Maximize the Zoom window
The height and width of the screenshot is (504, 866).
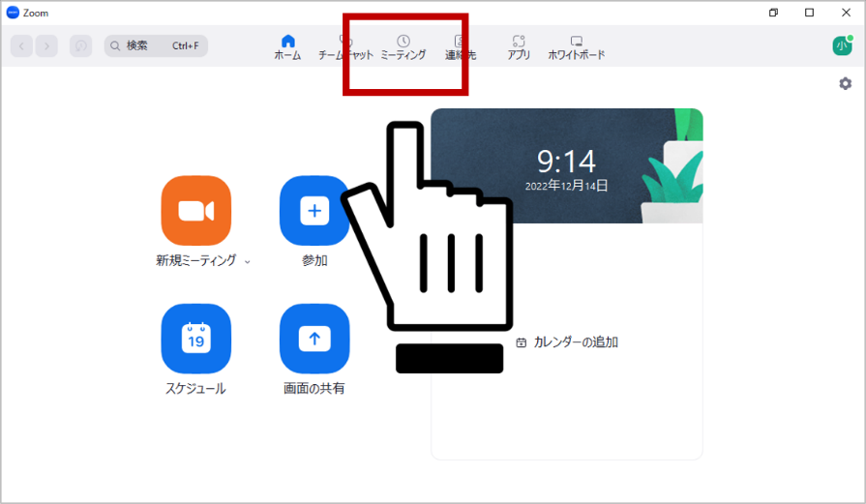[x=809, y=13]
